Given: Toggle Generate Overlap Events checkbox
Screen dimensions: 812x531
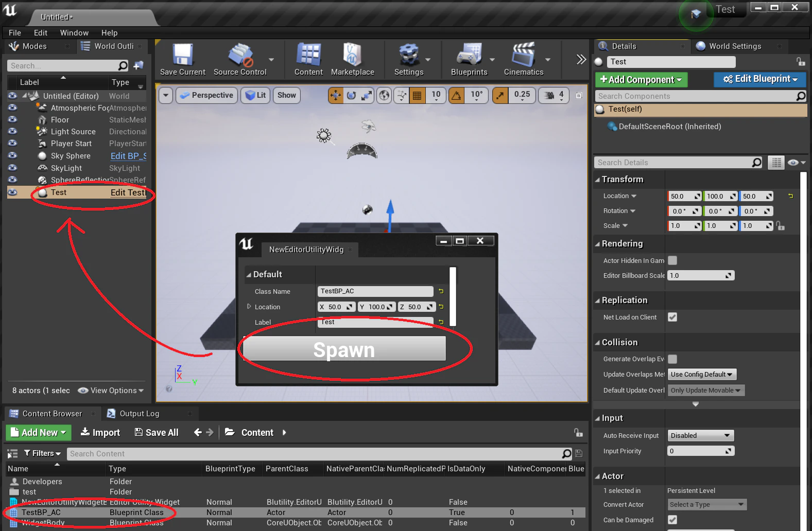Looking at the screenshot, I should tap(672, 359).
